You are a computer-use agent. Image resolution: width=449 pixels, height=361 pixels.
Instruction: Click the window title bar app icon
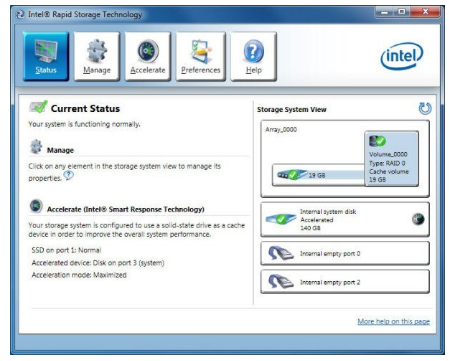point(21,14)
